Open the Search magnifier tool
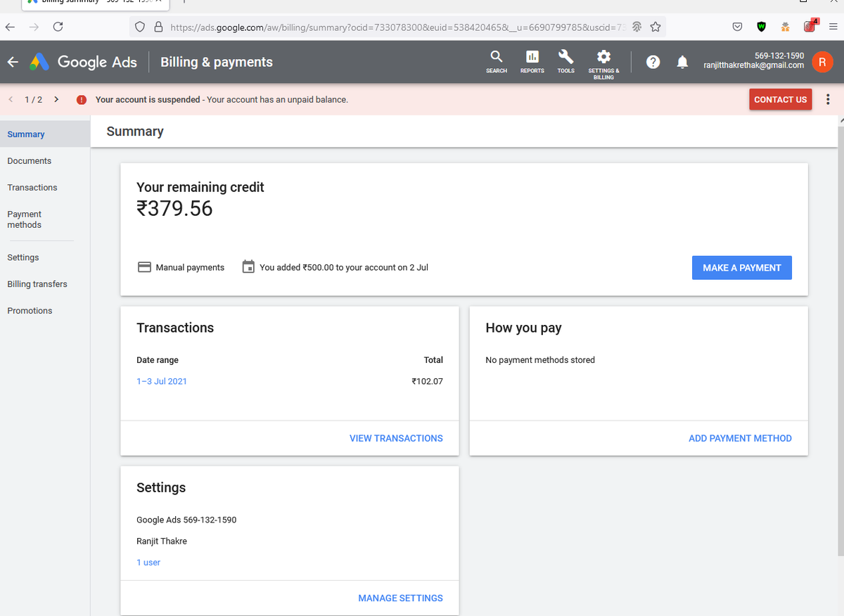The image size is (844, 616). [x=496, y=61]
